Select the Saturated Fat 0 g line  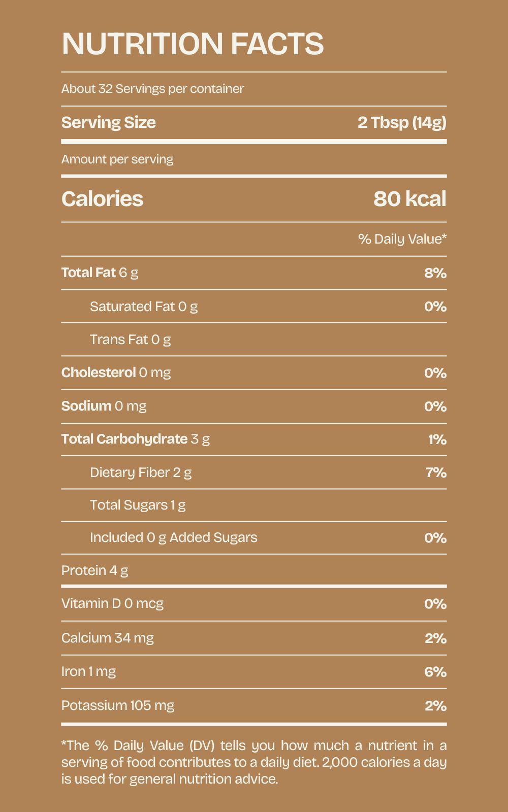point(144,307)
